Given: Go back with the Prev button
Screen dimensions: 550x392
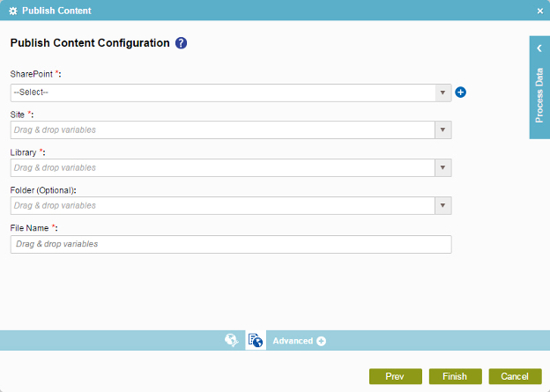Looking at the screenshot, I should click(x=395, y=376).
